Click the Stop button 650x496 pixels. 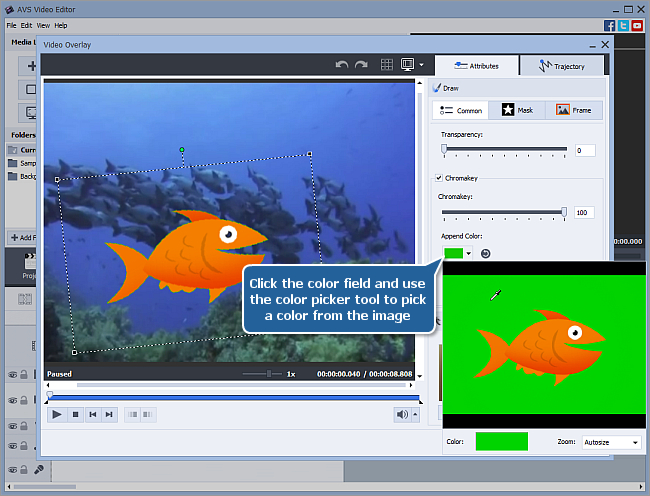(75, 414)
